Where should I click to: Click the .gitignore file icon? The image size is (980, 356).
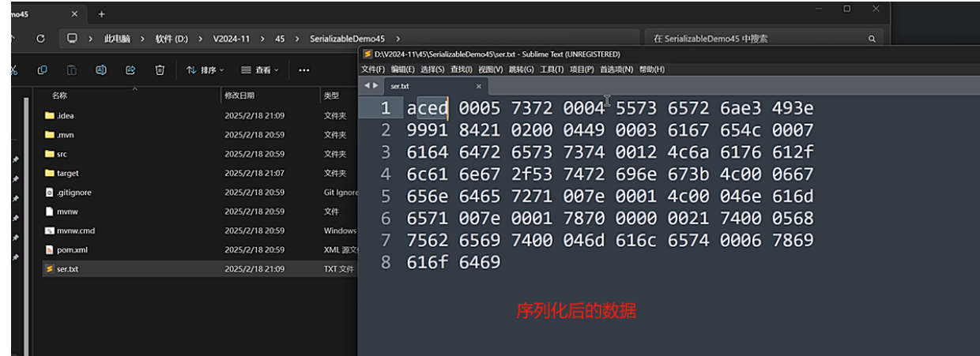click(50, 193)
